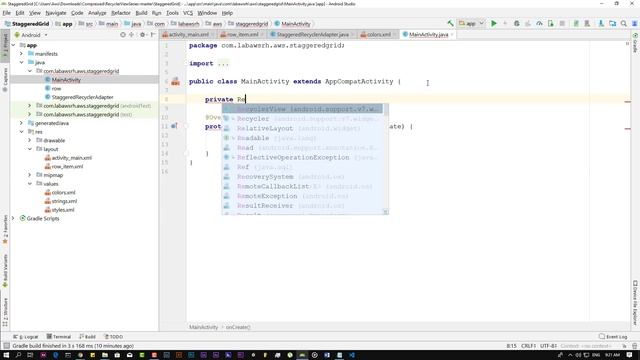Click the import fold region ellipsis

coord(223,64)
